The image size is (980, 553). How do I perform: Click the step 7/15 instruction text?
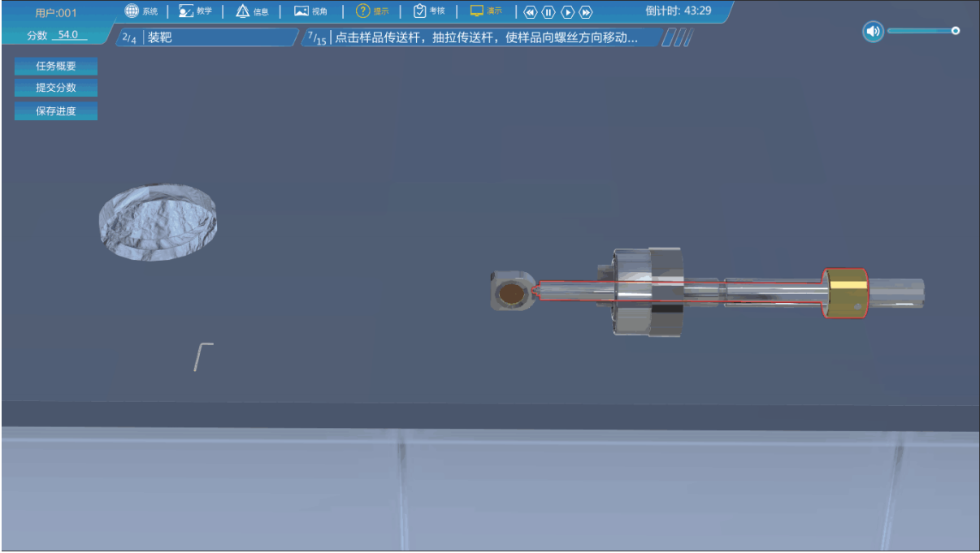[x=486, y=37]
